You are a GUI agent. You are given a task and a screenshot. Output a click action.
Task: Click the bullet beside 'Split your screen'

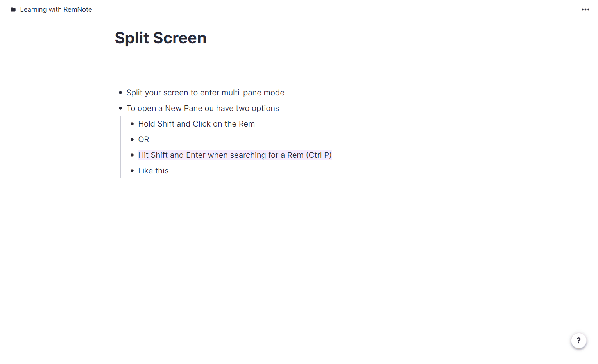pyautogui.click(x=120, y=93)
